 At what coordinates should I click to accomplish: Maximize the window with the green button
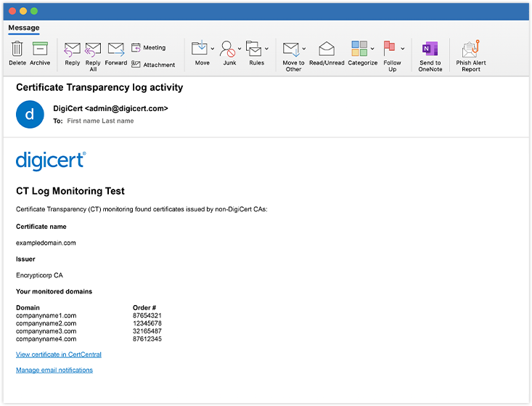click(34, 11)
